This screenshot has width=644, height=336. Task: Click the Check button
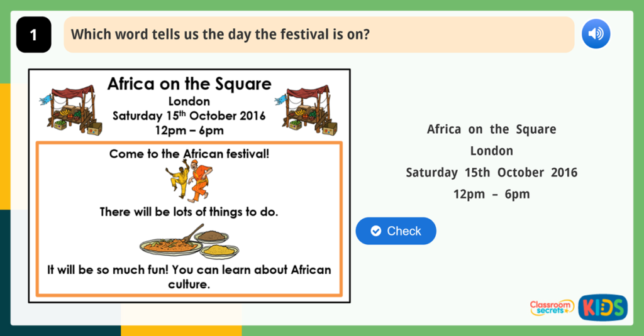[396, 231]
